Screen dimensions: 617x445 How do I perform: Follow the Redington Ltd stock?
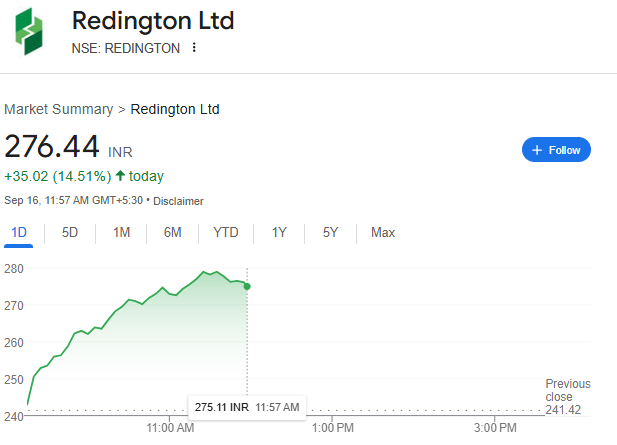[x=556, y=150]
